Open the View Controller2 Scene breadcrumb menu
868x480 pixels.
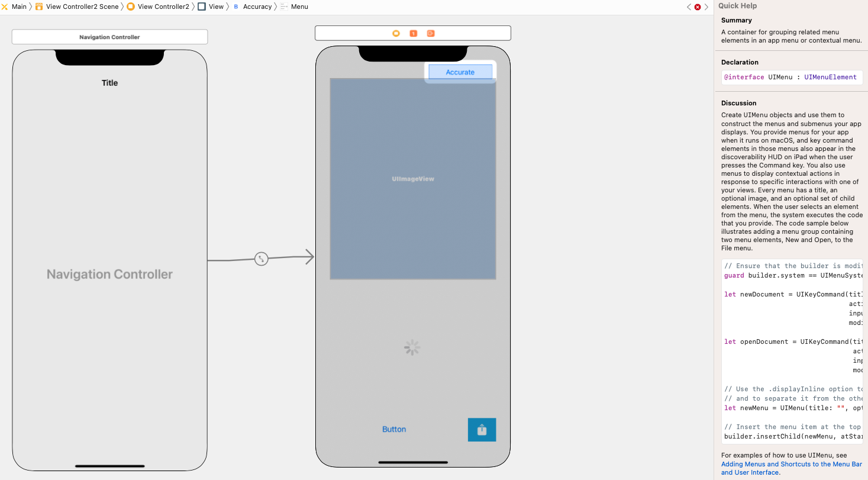point(82,7)
